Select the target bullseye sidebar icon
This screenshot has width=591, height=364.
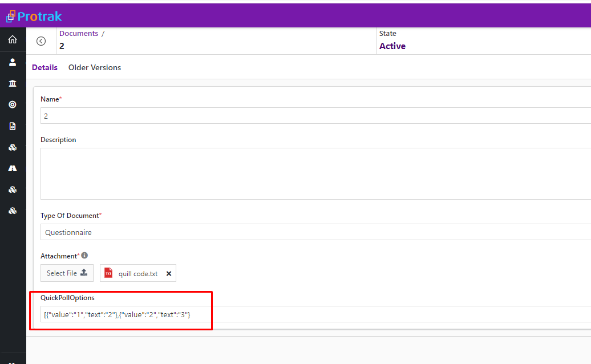[13, 104]
